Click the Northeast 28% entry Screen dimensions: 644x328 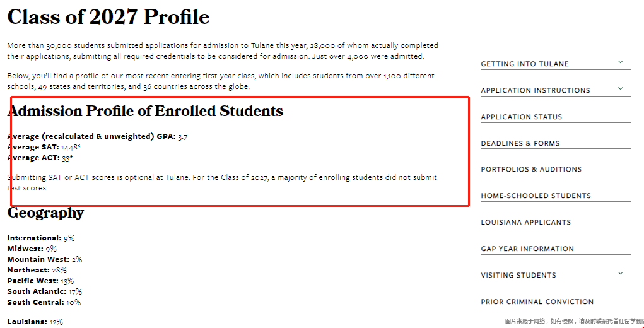[x=37, y=270]
